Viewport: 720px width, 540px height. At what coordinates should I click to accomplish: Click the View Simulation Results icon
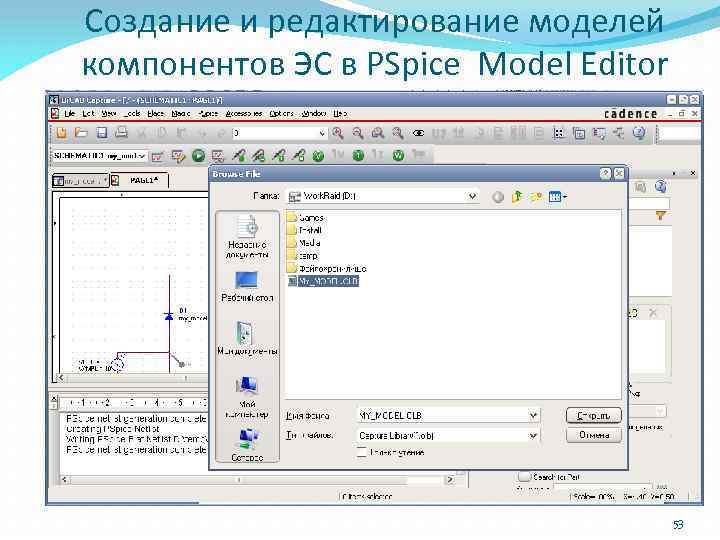218,156
